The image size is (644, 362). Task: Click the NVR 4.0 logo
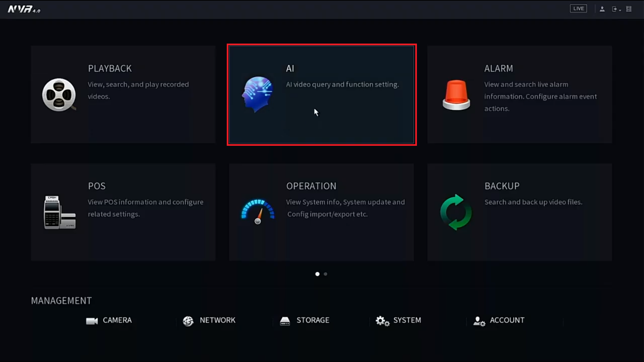tap(24, 9)
